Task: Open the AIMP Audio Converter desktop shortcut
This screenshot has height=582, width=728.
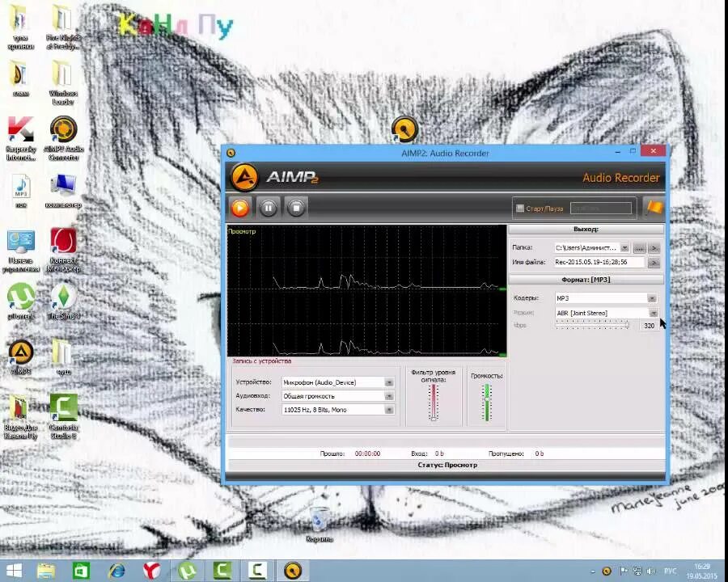Action: tap(64, 138)
